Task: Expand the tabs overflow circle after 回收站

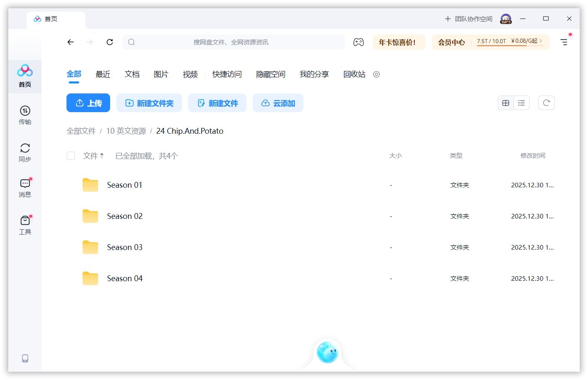Action: [x=376, y=74]
